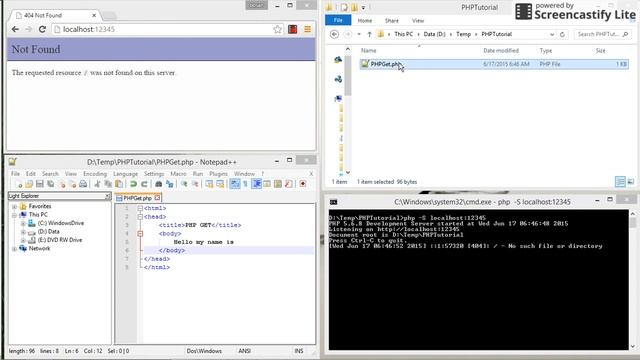Click File Explorer's back arrow
The image size is (640, 360).
coord(334,34)
